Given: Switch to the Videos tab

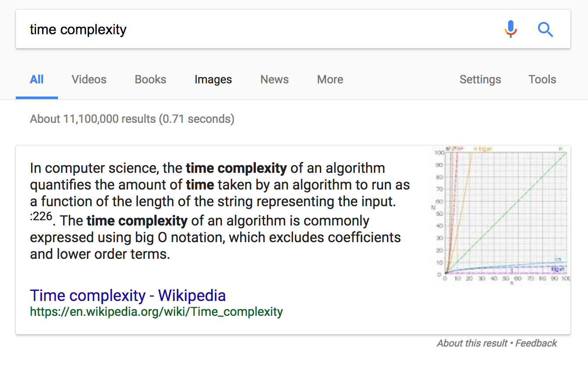Looking at the screenshot, I should pos(89,79).
